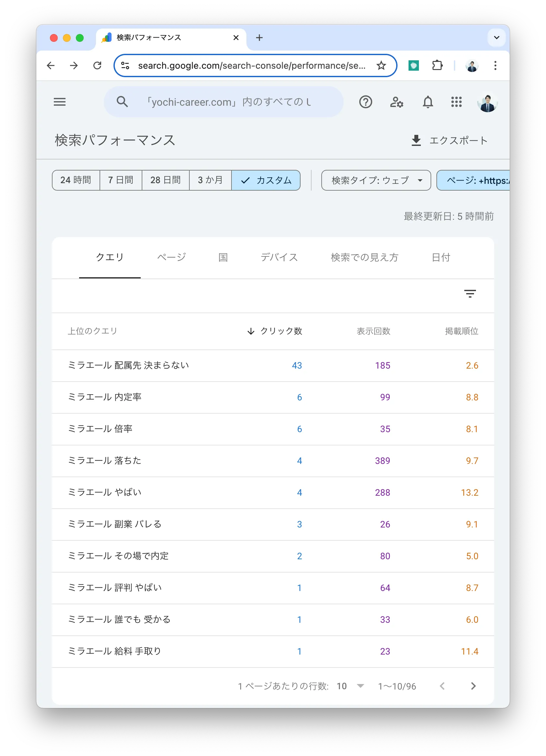Open the browser extensions puzzle icon
The height and width of the screenshot is (756, 546).
pyautogui.click(x=437, y=66)
